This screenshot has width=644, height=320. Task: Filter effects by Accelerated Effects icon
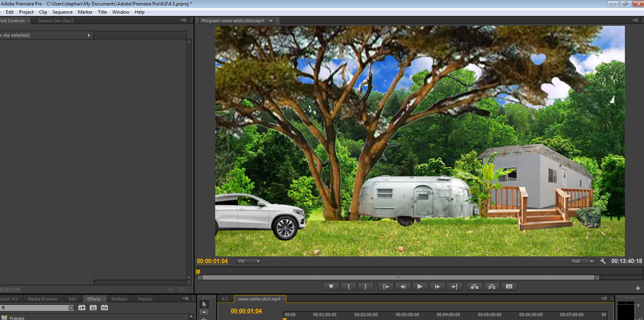81,308
